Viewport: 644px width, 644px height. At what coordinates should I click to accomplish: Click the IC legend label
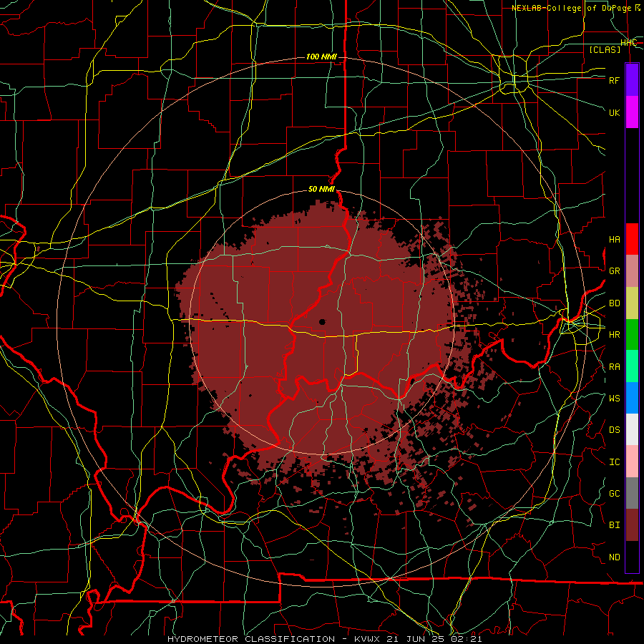[x=614, y=462]
